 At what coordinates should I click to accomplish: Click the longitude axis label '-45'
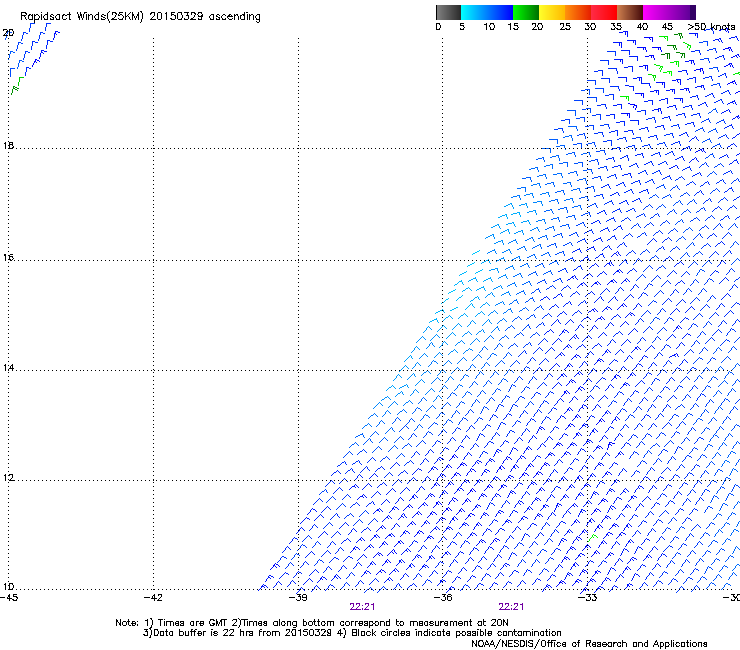pos(9,598)
